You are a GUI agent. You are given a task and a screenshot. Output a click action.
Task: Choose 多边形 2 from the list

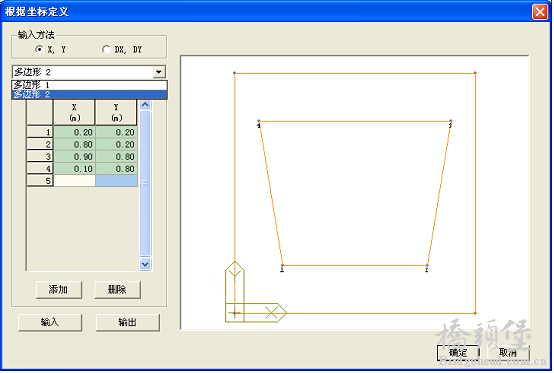(x=89, y=94)
